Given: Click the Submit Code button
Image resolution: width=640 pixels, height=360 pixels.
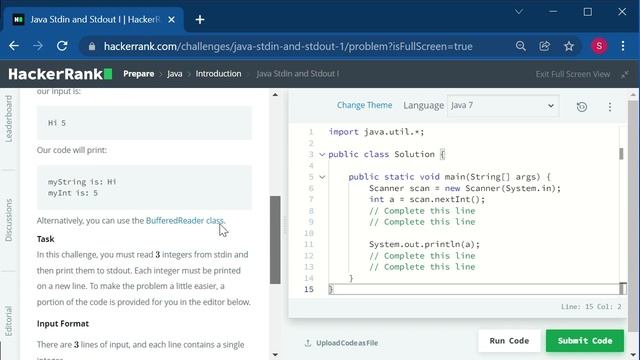Looking at the screenshot, I should [x=585, y=340].
